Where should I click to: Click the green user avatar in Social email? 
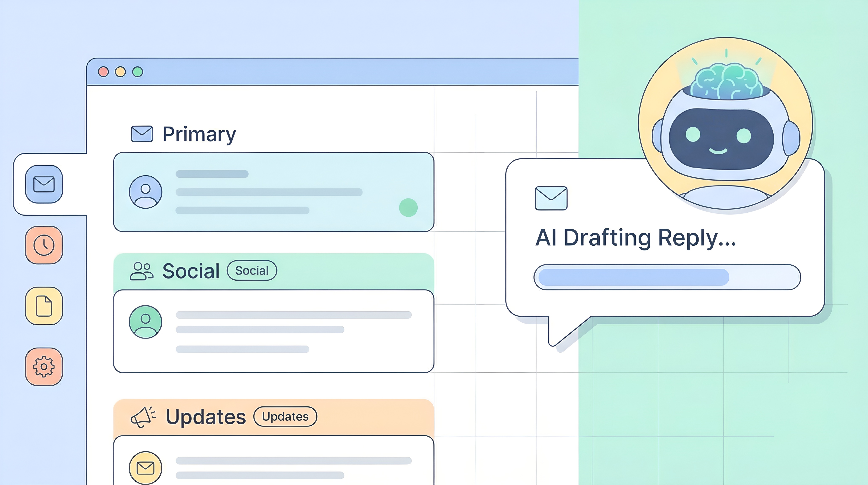point(145,322)
